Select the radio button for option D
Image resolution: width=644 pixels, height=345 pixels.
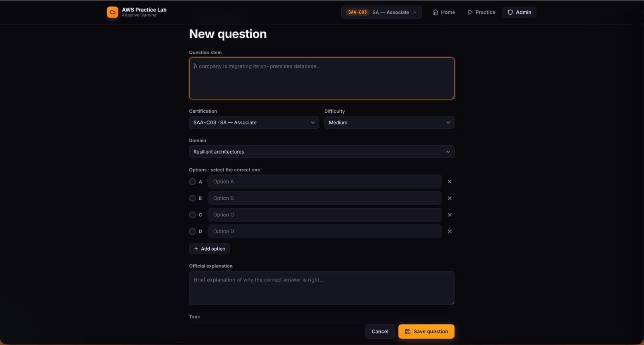(x=192, y=231)
